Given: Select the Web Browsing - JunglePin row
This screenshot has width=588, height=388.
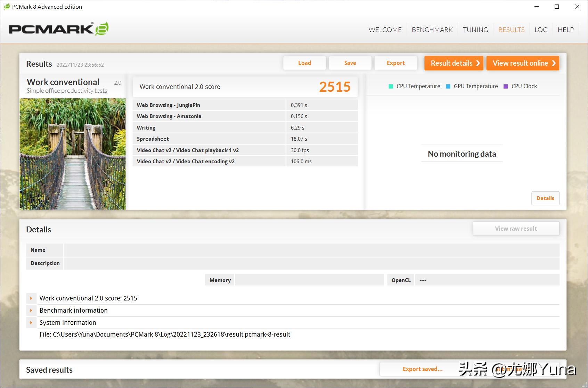Looking at the screenshot, I should pyautogui.click(x=245, y=105).
